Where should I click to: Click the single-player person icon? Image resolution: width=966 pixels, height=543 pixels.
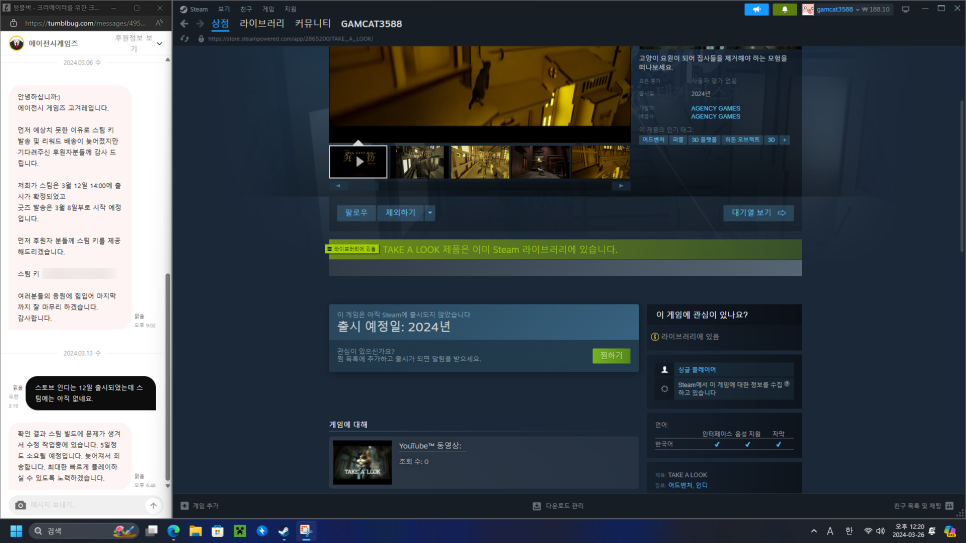(x=664, y=370)
